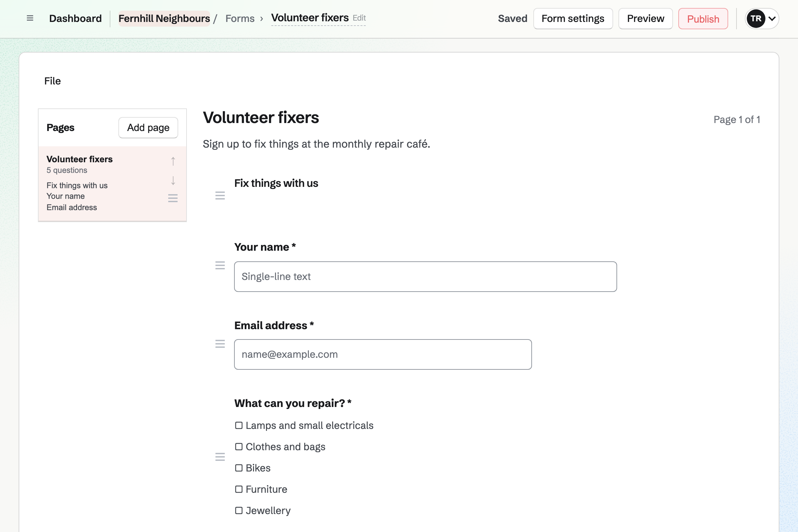Go to Dashboard

click(x=75, y=18)
